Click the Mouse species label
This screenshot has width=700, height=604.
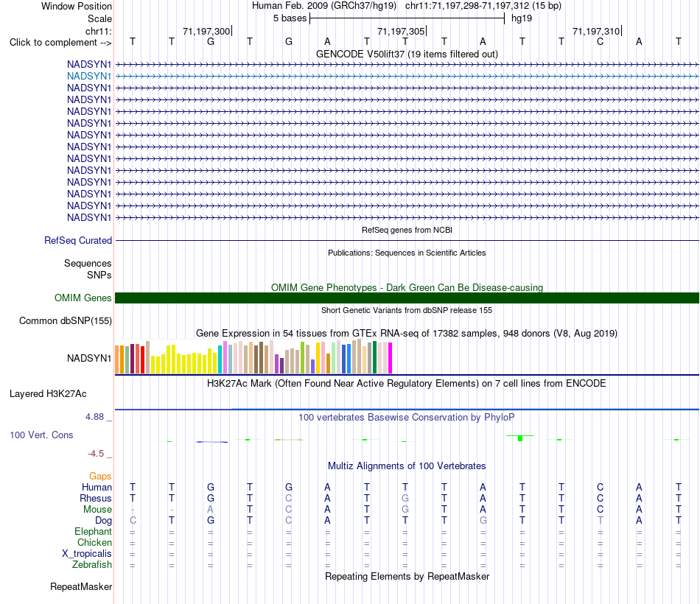click(x=97, y=510)
